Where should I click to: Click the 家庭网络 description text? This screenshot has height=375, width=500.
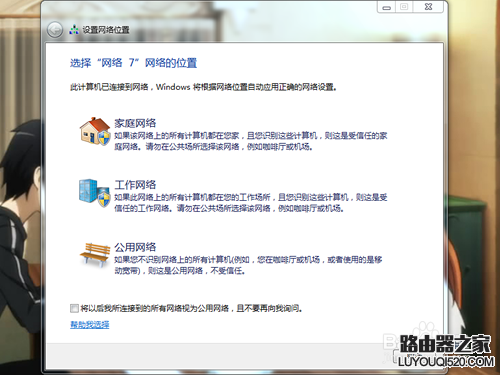coord(251,141)
